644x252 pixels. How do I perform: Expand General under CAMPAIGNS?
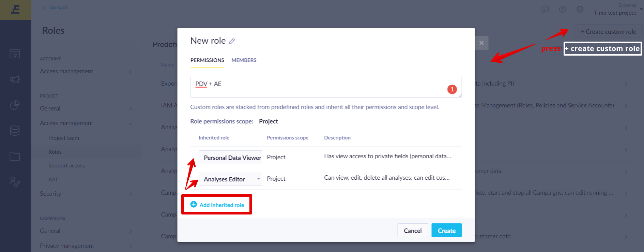[x=86, y=231]
